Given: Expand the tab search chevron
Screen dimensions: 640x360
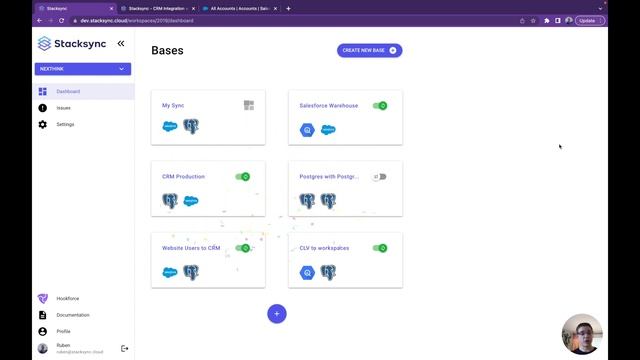Looking at the screenshot, I should 600,8.
